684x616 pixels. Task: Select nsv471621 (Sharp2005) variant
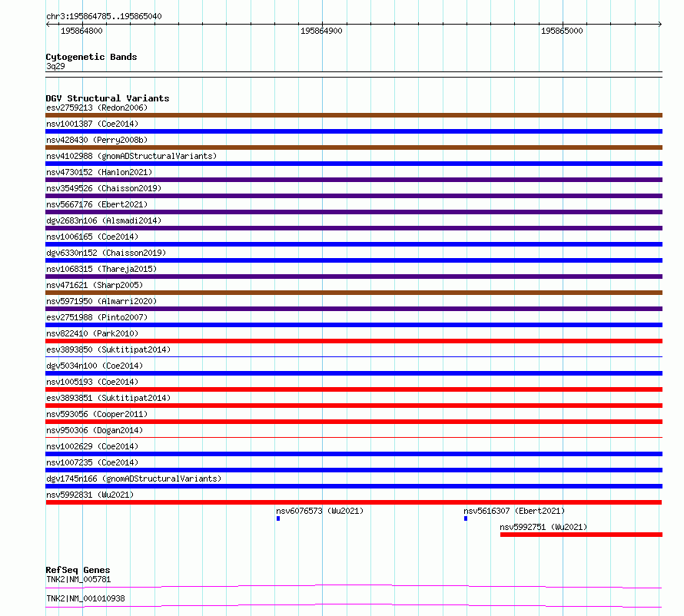pos(95,285)
